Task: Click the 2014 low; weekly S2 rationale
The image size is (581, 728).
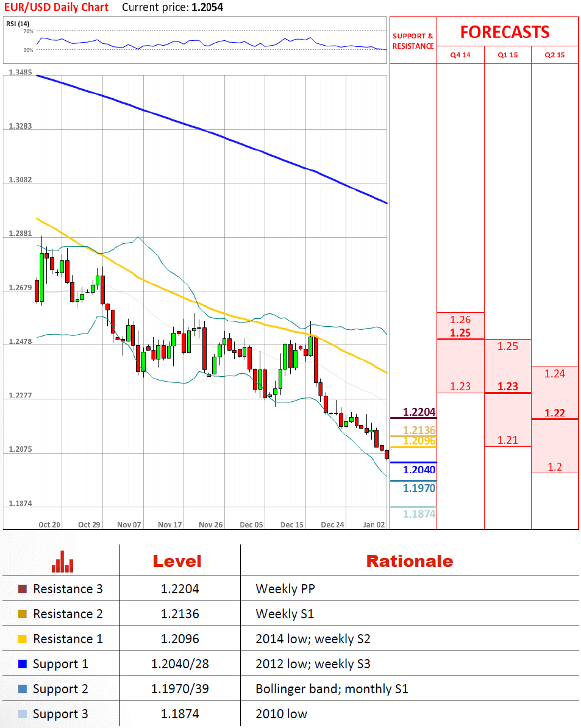Action: point(313,639)
